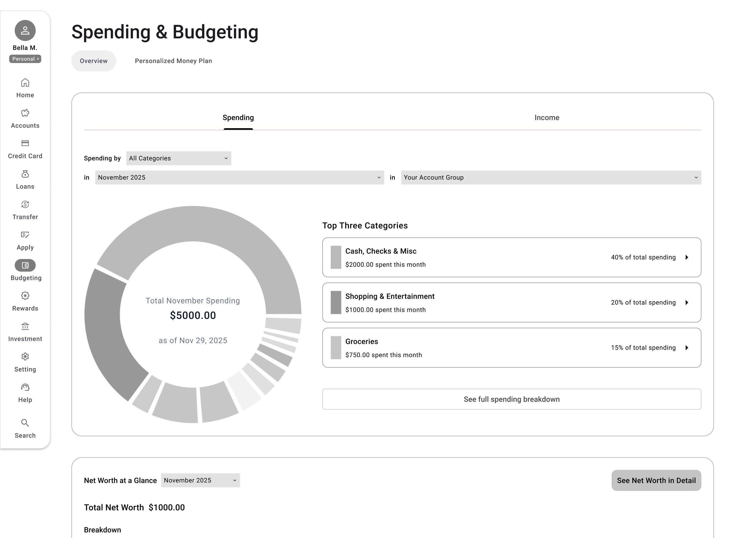Click the Shopping & Entertainment color swatch
Image resolution: width=756 pixels, height=538 pixels.
pos(336,302)
